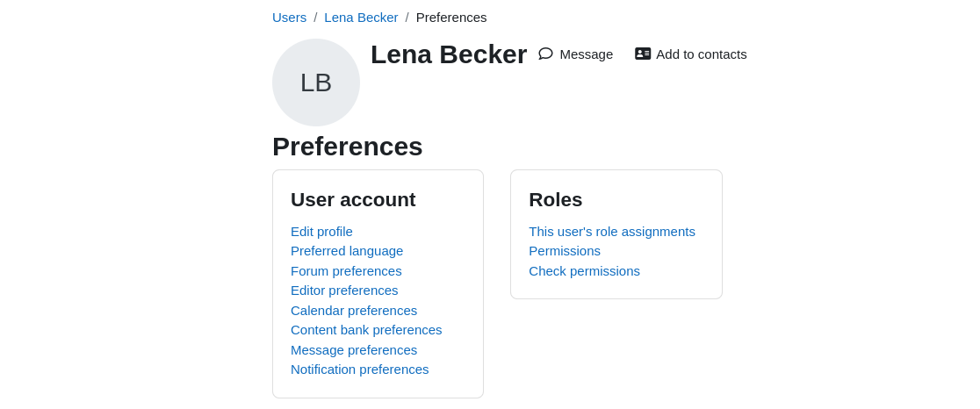This screenshot has width=980, height=409.
Task: Open Notification preferences
Action: pyautogui.click(x=359, y=369)
